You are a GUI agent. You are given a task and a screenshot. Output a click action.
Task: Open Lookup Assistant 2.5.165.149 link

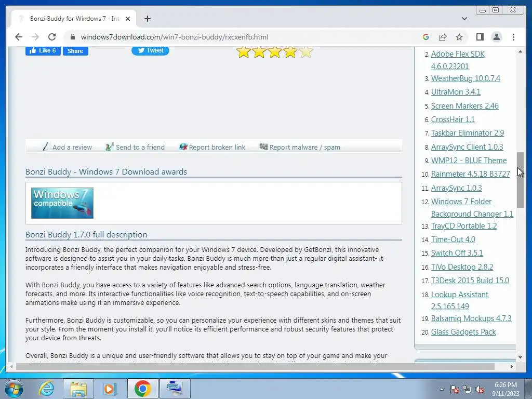click(459, 300)
